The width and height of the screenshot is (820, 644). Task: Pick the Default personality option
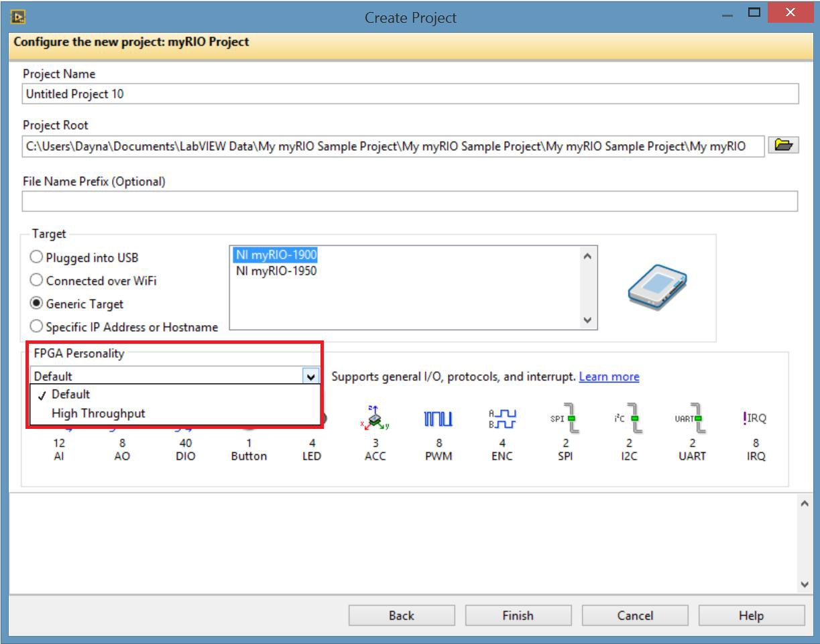[x=70, y=394]
